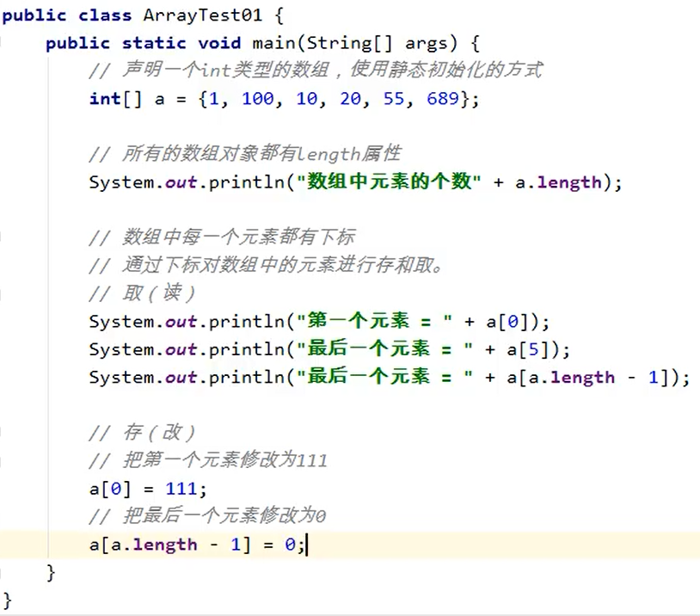Screen dimensions: 700x616
Task: Click the static keyword in main signature
Action: tap(154, 43)
